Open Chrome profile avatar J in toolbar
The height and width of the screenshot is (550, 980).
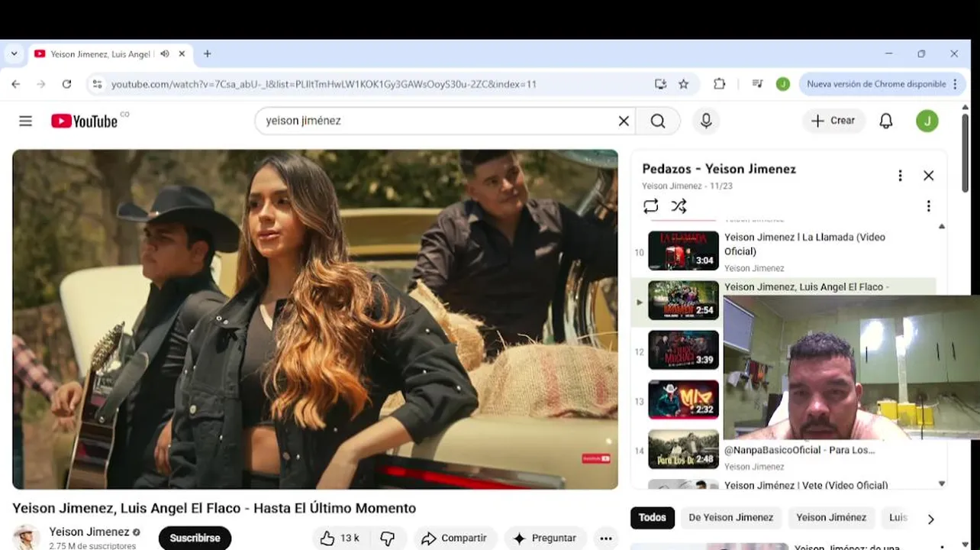pos(783,84)
